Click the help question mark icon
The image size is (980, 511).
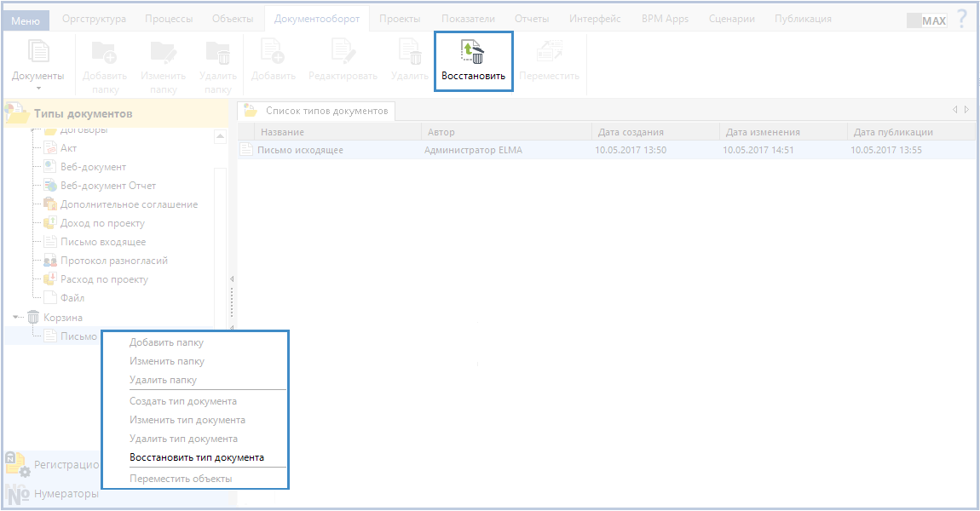pos(962,19)
